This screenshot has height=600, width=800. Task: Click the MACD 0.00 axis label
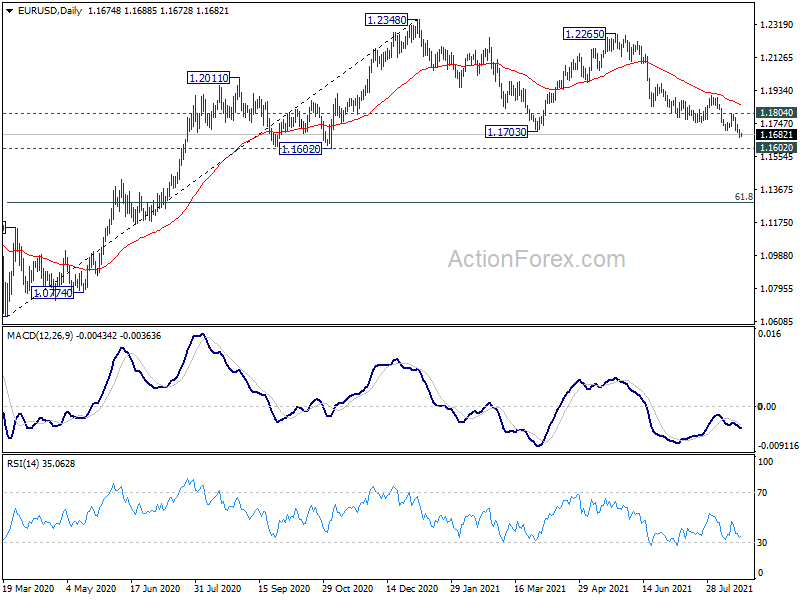pos(766,407)
